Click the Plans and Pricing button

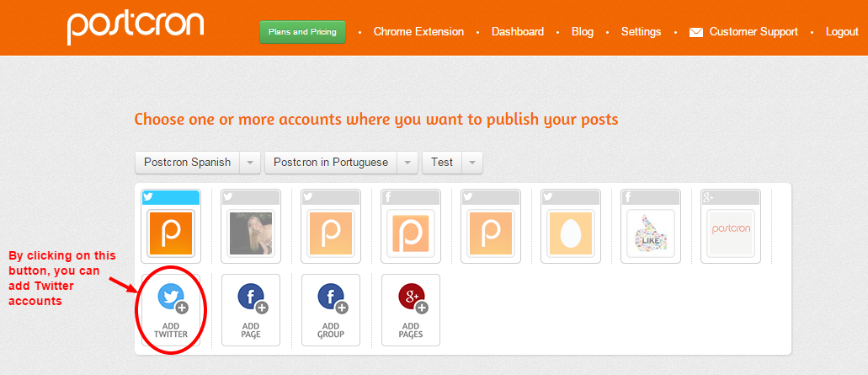pos(302,32)
